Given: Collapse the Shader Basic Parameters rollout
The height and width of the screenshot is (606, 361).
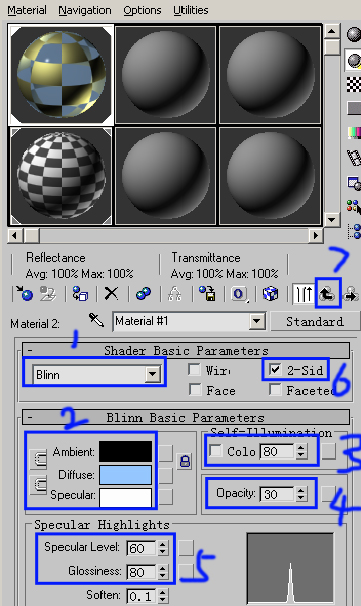Looking at the screenshot, I should (x=186, y=350).
